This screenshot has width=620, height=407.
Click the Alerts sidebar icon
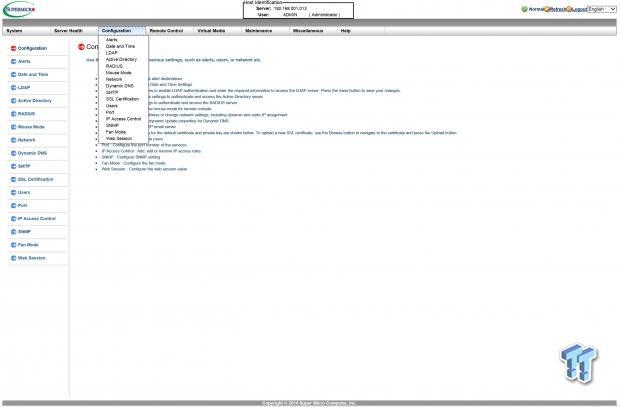click(13, 61)
